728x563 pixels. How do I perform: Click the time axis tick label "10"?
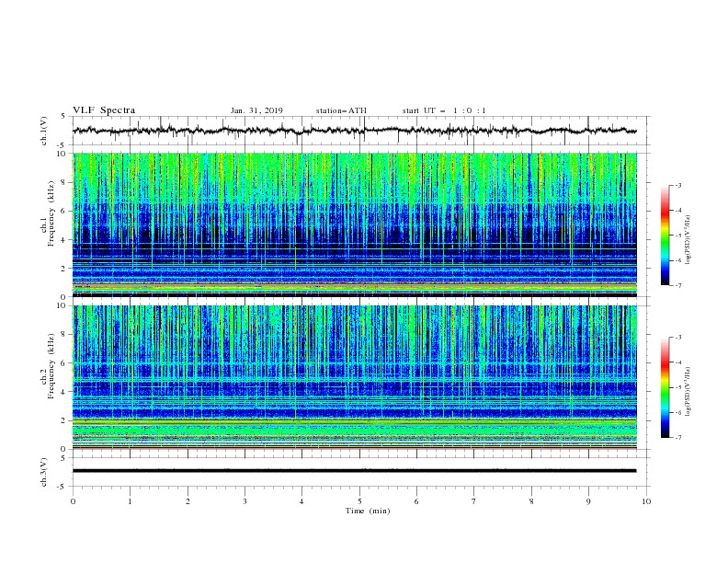646,501
